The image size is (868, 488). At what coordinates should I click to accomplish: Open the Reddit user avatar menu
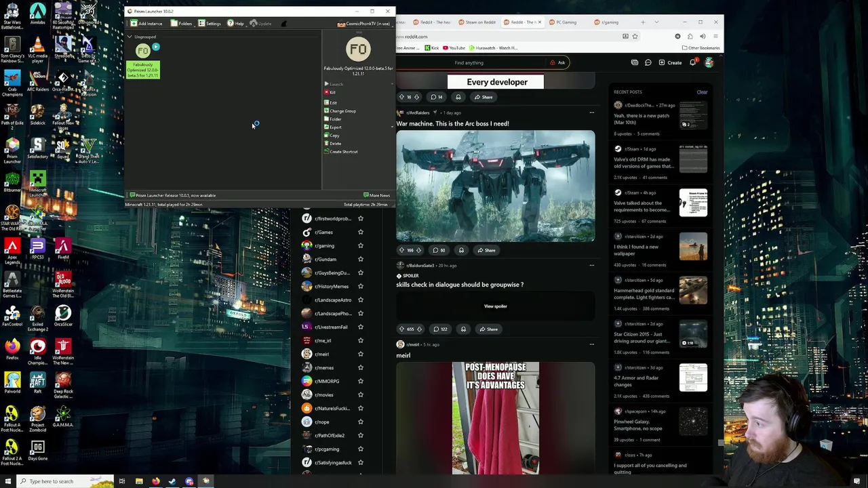709,63
